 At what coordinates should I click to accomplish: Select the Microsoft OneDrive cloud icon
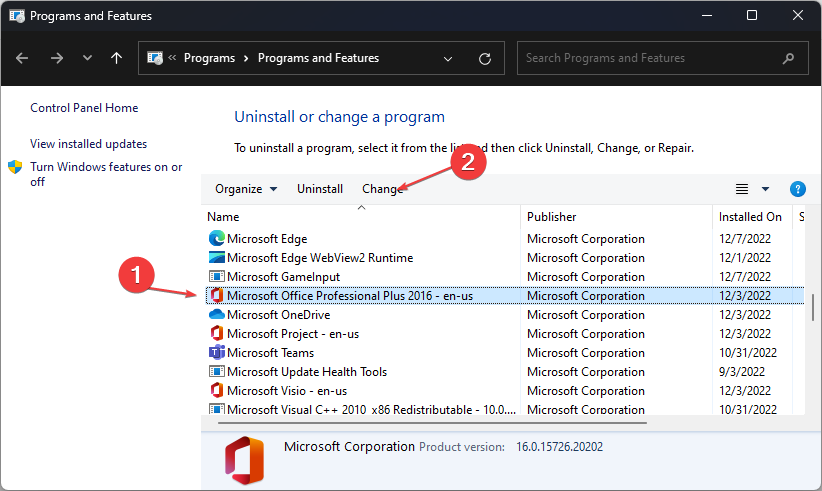(x=217, y=314)
